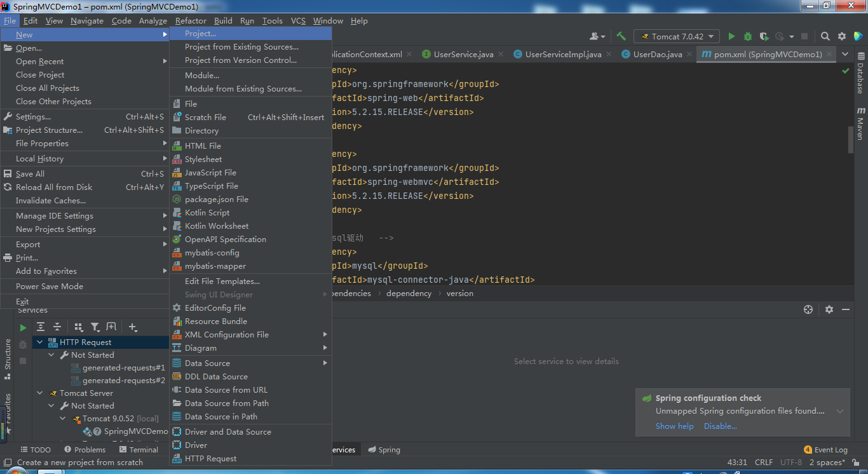Screen dimensions: 868x474
Task: Open Search Everywhere magnifier icon
Action: coord(825,36)
